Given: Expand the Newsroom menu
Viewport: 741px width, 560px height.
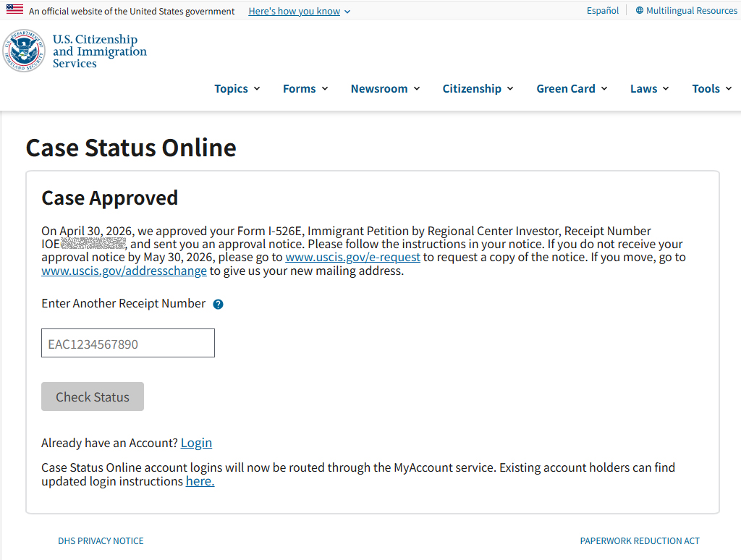Looking at the screenshot, I should point(385,89).
